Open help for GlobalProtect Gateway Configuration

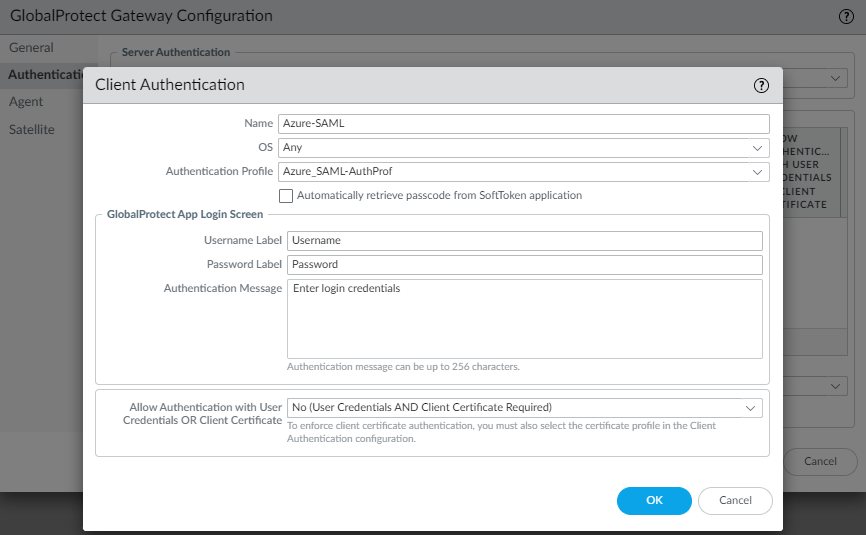(845, 16)
